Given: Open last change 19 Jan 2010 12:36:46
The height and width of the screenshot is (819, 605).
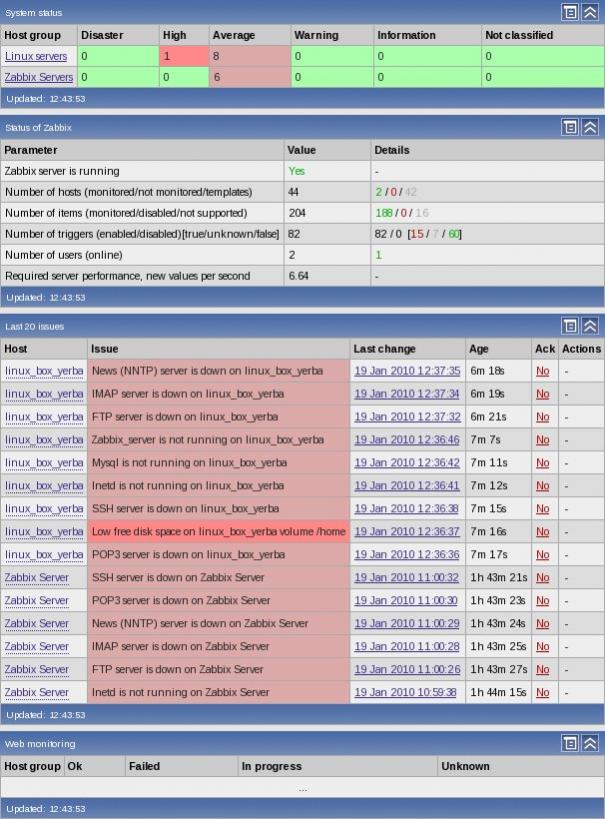Looking at the screenshot, I should pyautogui.click(x=407, y=440).
